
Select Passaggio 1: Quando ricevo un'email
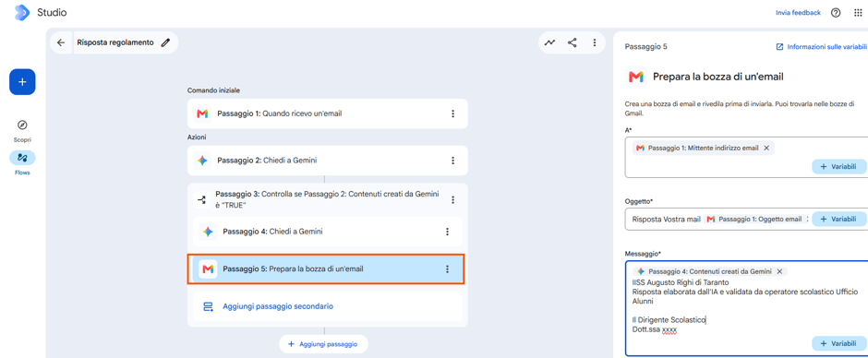point(328,113)
